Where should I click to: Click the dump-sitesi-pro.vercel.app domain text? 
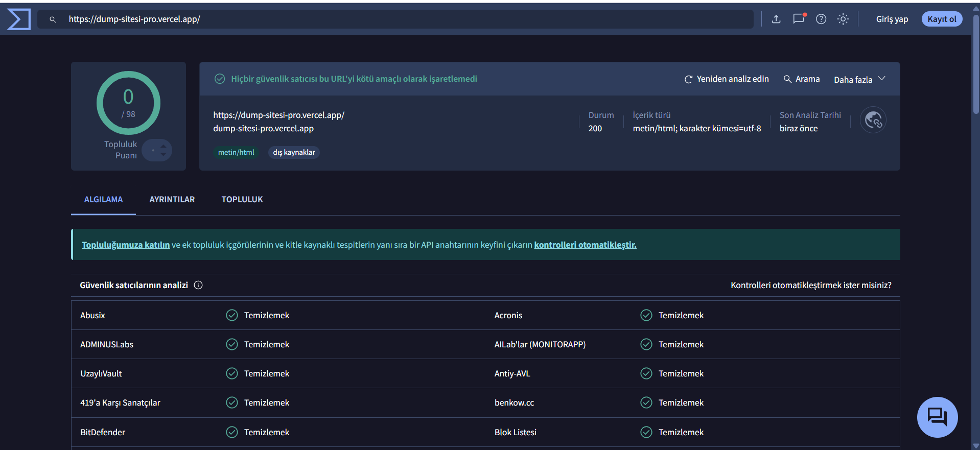[264, 128]
